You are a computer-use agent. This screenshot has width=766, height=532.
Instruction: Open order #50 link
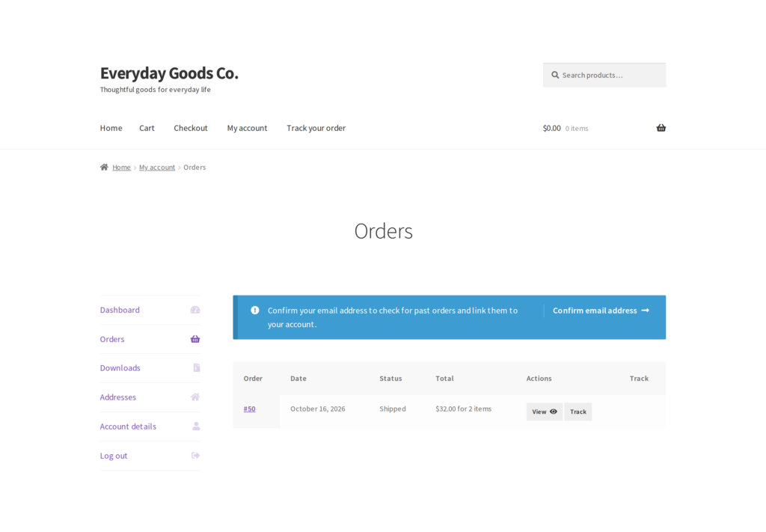click(x=249, y=409)
